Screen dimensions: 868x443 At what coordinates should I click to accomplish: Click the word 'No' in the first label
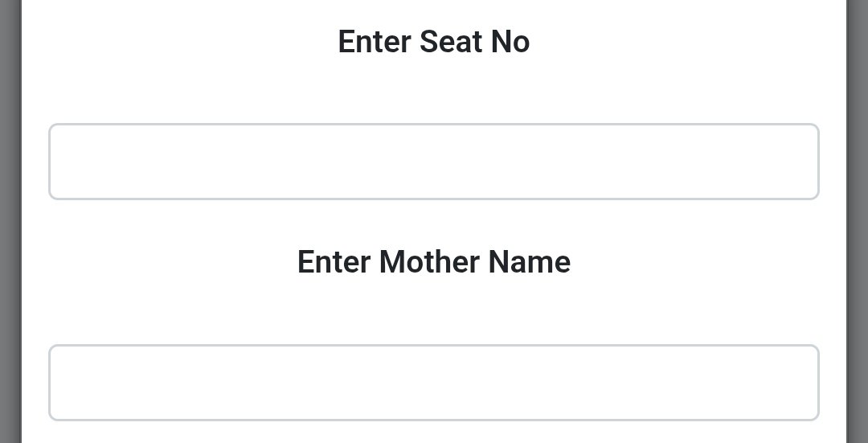click(510, 42)
